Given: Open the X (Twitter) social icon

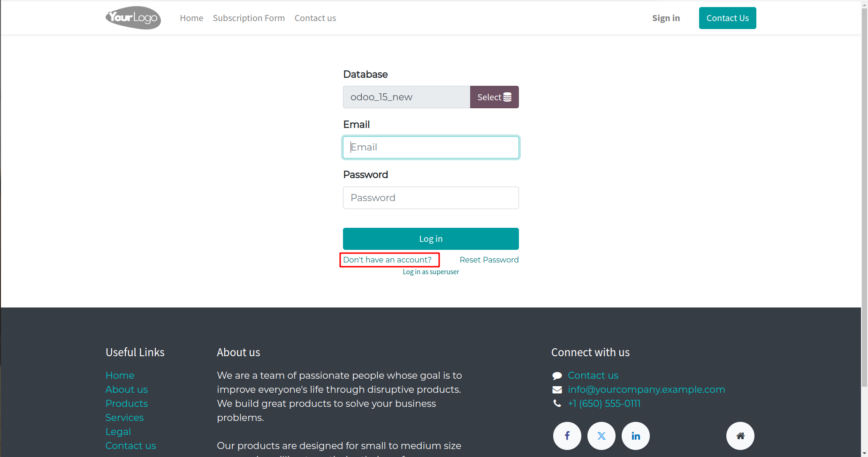Looking at the screenshot, I should pyautogui.click(x=602, y=436).
